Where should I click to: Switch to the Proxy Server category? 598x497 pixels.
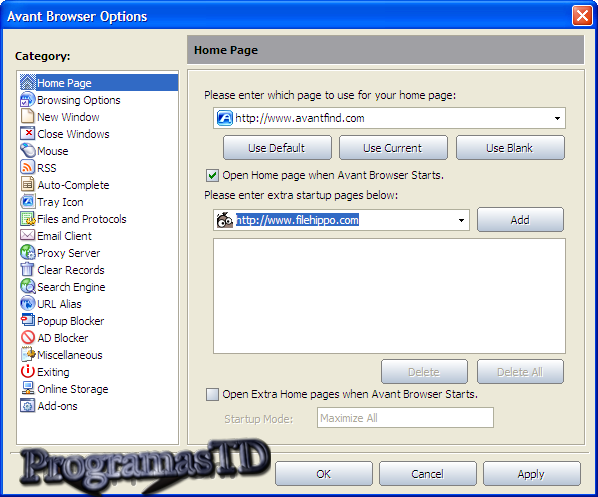(x=69, y=253)
